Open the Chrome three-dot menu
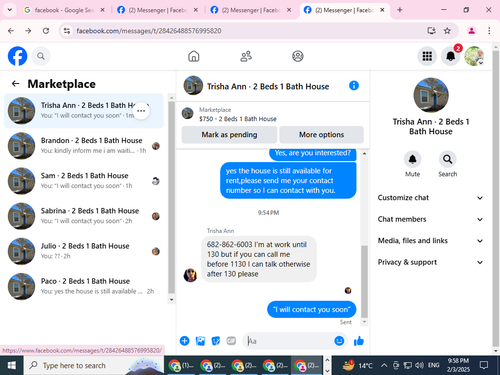 (489, 31)
